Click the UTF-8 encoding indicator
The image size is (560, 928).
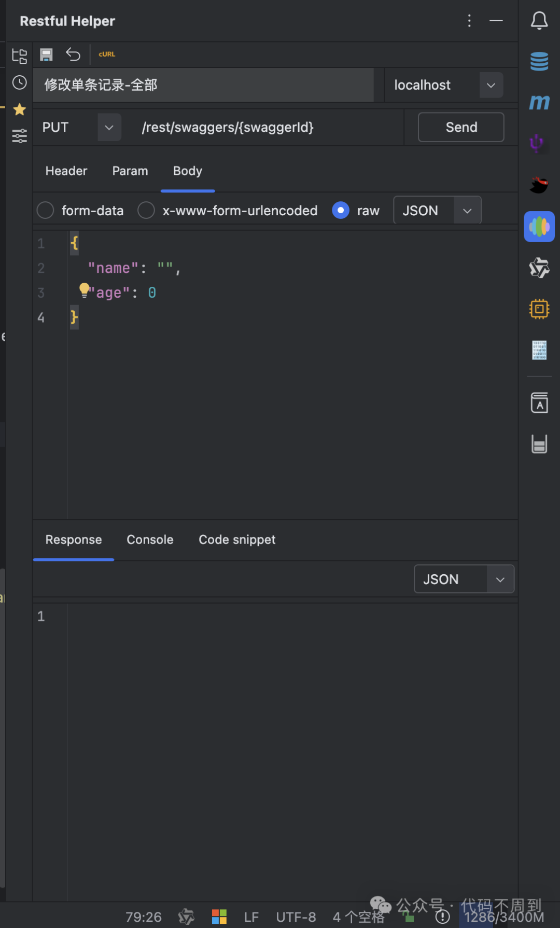click(x=296, y=917)
